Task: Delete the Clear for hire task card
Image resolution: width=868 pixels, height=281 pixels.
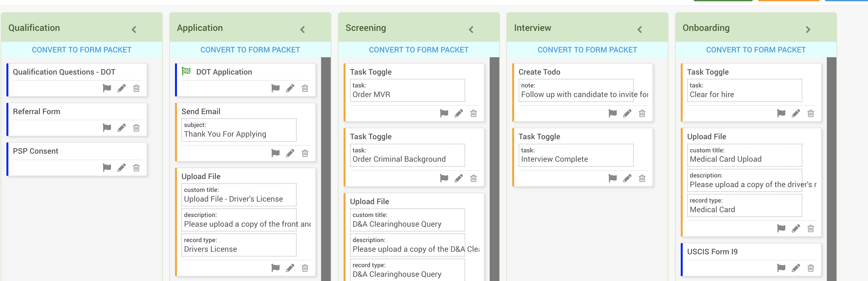Action: (x=811, y=113)
